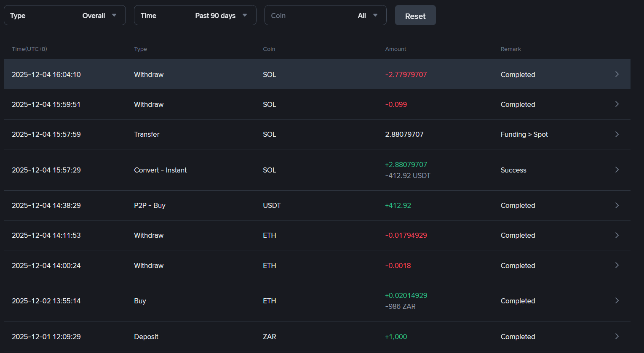
Task: Open the Type filter dropdown
Action: click(65, 16)
